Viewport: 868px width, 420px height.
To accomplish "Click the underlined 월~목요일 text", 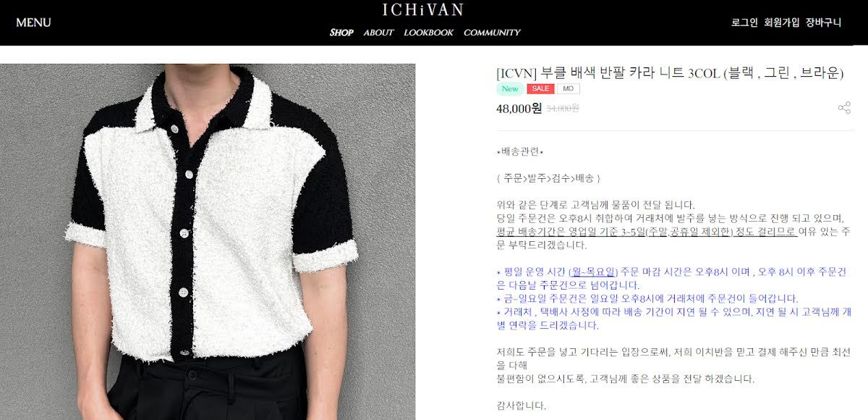I will pyautogui.click(x=592, y=272).
